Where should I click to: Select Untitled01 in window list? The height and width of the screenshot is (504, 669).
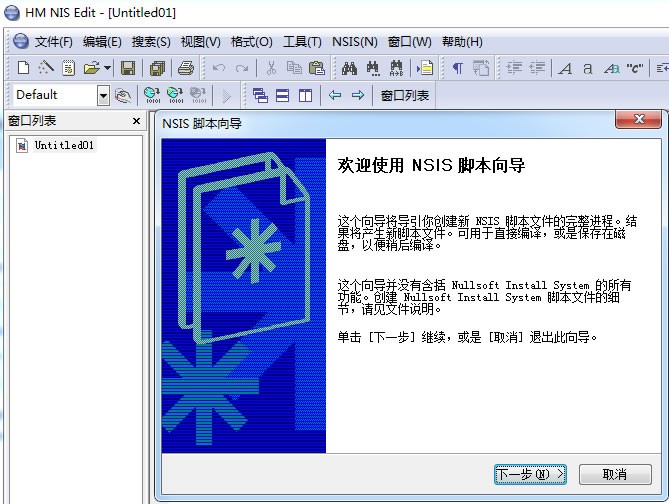[64, 145]
